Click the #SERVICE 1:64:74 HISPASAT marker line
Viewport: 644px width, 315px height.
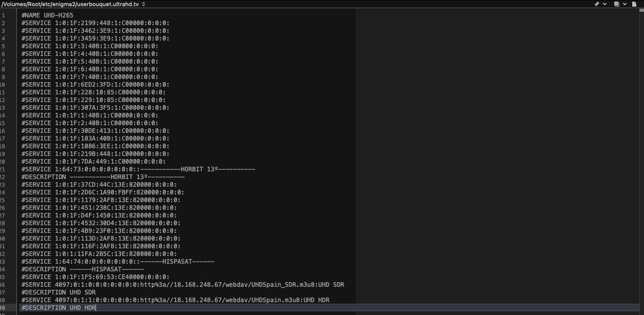tap(118, 262)
